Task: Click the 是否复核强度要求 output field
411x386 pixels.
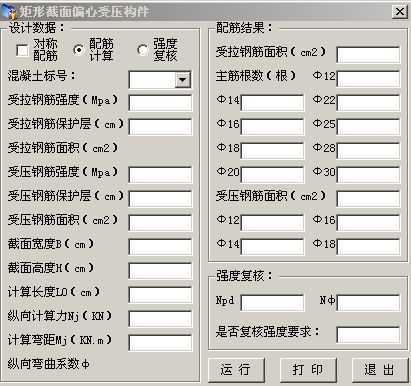Action: pos(368,335)
